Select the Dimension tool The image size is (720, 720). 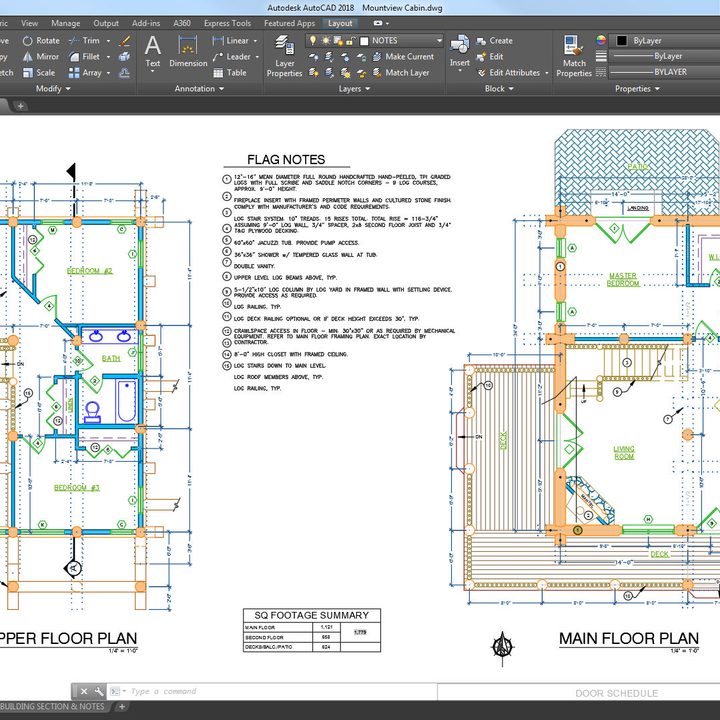coord(188,52)
